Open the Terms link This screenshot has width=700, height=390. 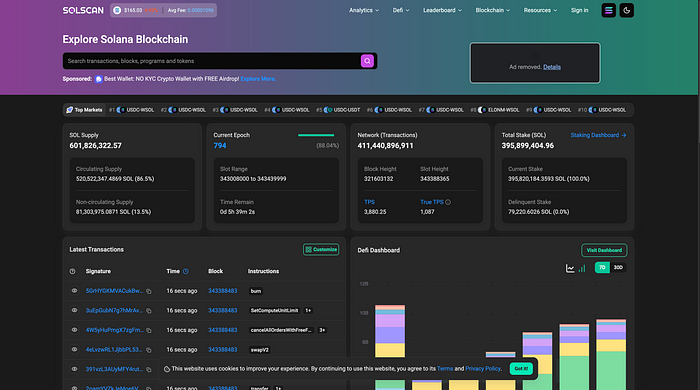pos(445,369)
